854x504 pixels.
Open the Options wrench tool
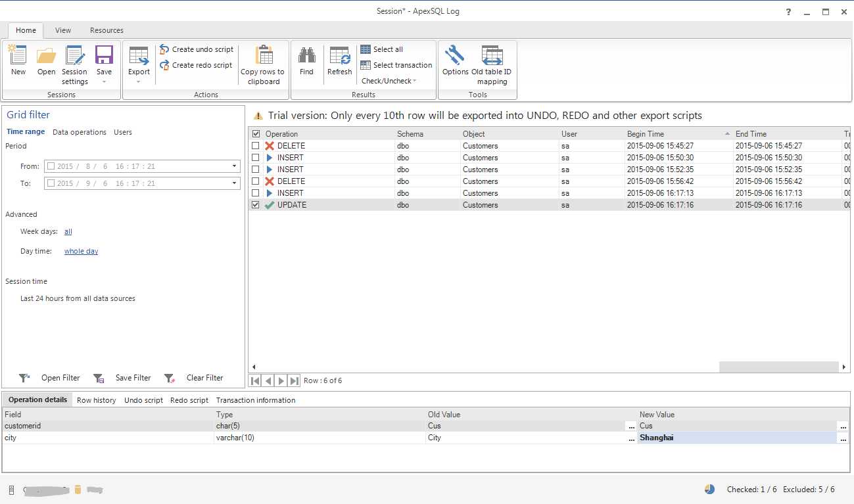click(x=455, y=55)
